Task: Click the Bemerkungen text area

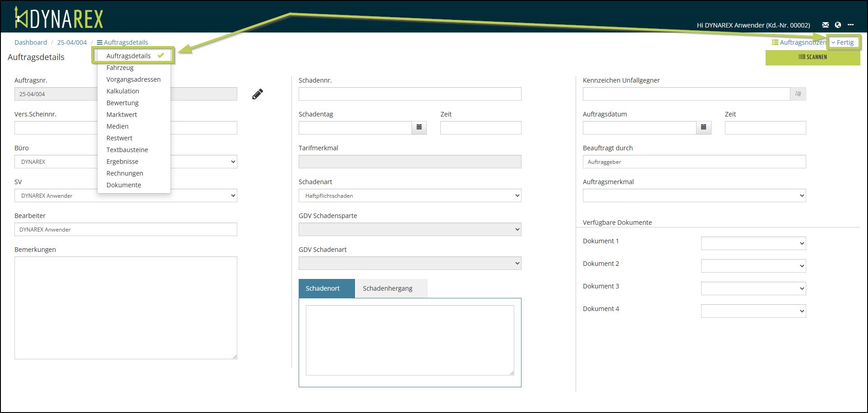Action: (125, 308)
